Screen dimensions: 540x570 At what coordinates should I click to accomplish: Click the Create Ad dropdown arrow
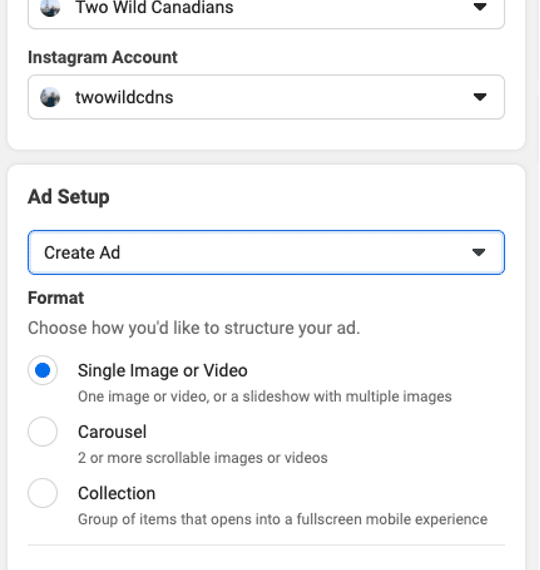tap(479, 252)
